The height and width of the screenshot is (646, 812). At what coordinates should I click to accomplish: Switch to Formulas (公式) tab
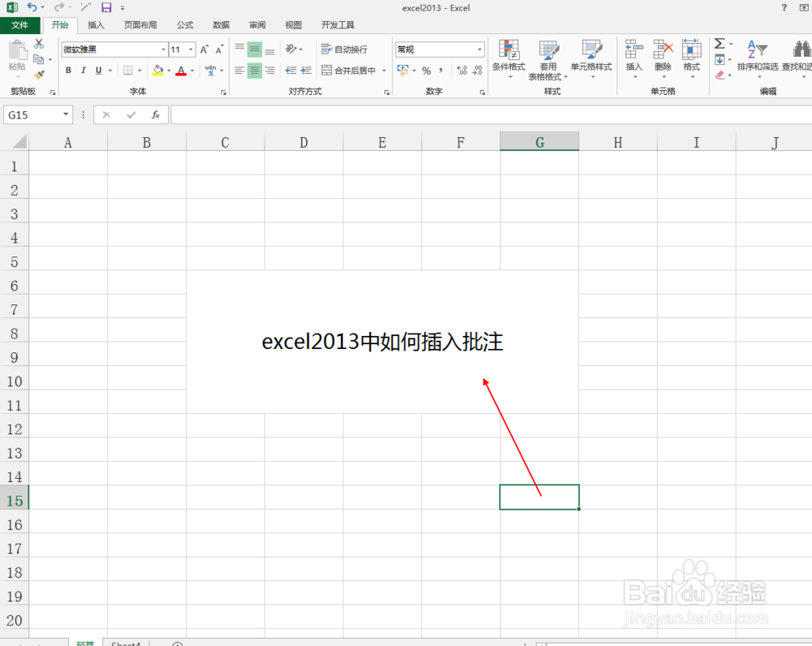(x=185, y=25)
